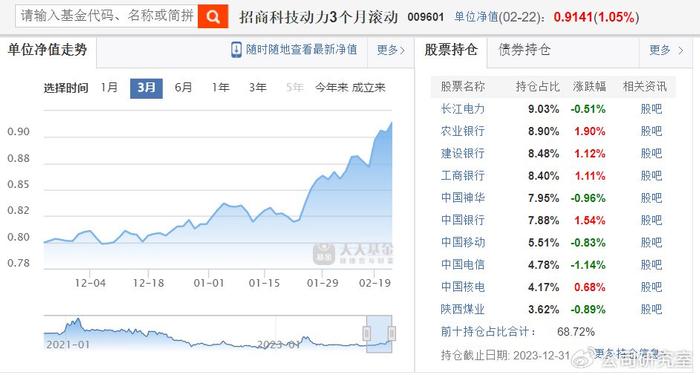Open the 中国神华 stock link
Image resolution: width=700 pixels, height=375 pixels.
(x=462, y=198)
